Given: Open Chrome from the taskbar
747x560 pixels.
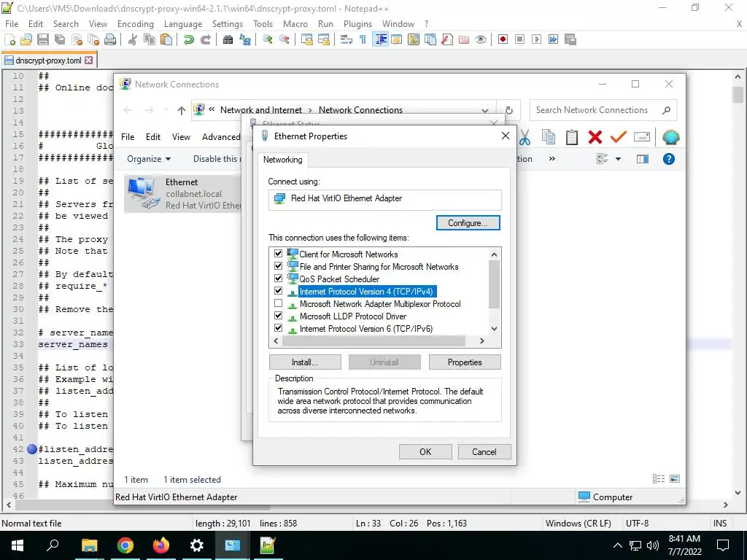Looking at the screenshot, I should 125,545.
